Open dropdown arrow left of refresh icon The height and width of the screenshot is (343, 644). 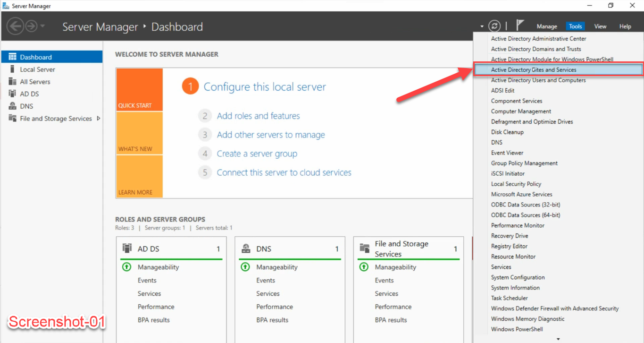pyautogui.click(x=482, y=27)
